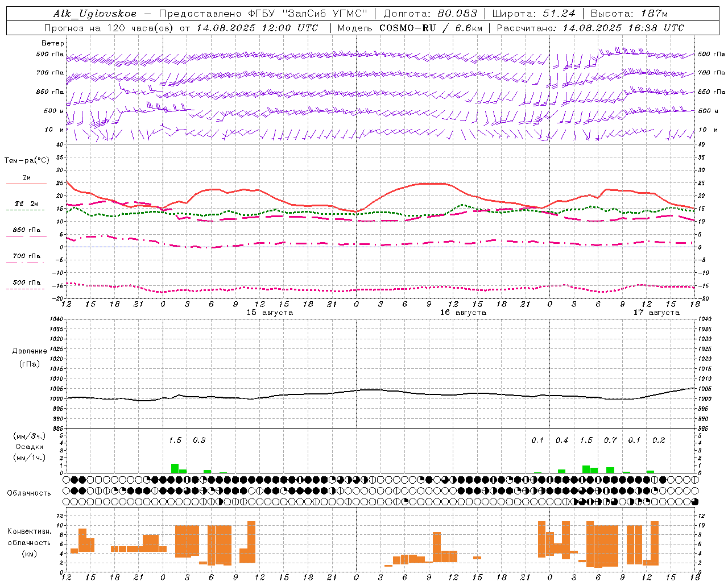Click the 15 августа date label

click(270, 313)
